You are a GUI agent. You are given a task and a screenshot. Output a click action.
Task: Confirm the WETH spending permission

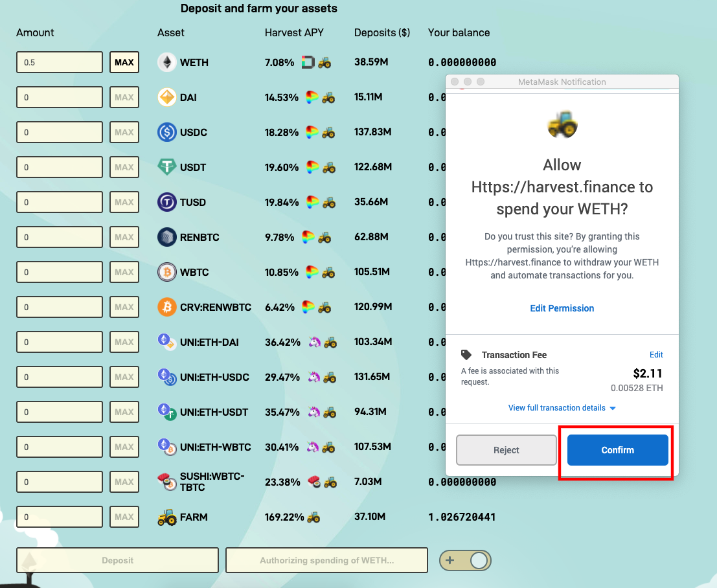617,450
